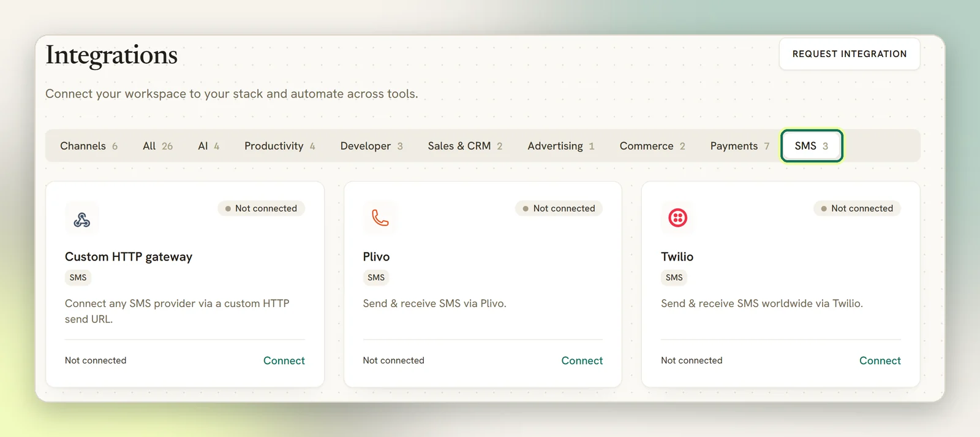Click footer Not connected status on Custom HTTP gateway
Screen dimensions: 980x437
tap(96, 360)
